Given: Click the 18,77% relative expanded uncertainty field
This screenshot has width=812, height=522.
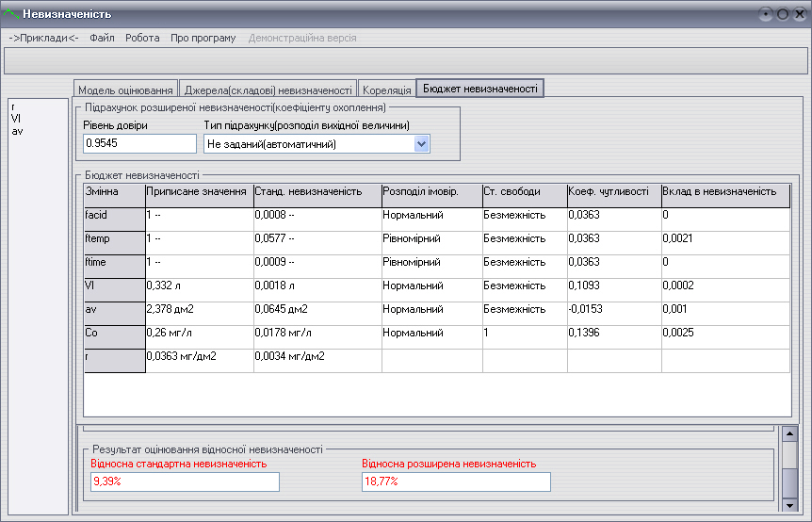Looking at the screenshot, I should tap(456, 481).
